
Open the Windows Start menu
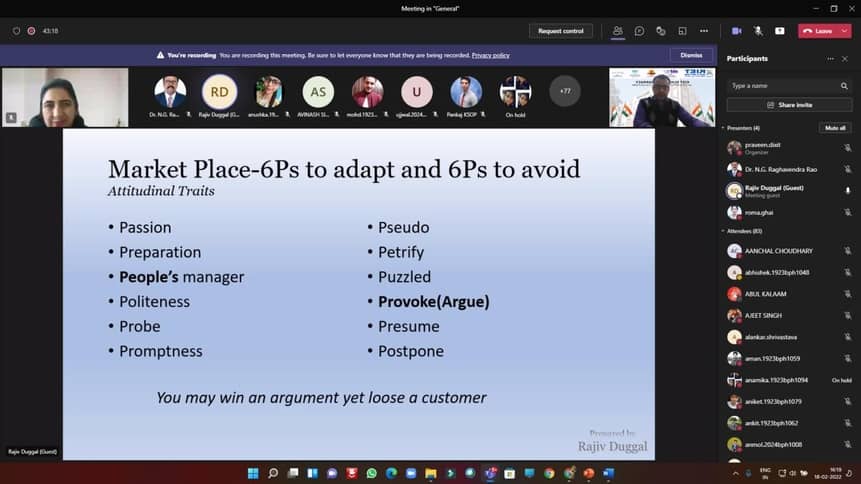(252, 473)
